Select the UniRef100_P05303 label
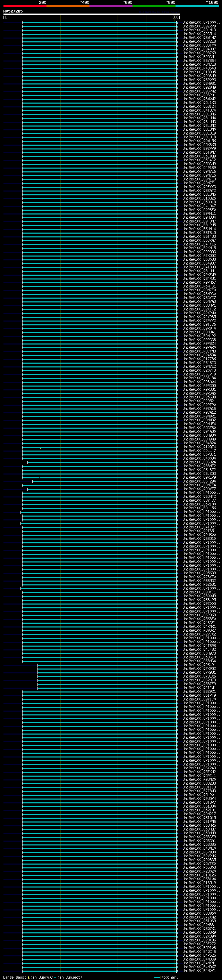The height and width of the screenshot is (980, 222). (x=199, y=867)
